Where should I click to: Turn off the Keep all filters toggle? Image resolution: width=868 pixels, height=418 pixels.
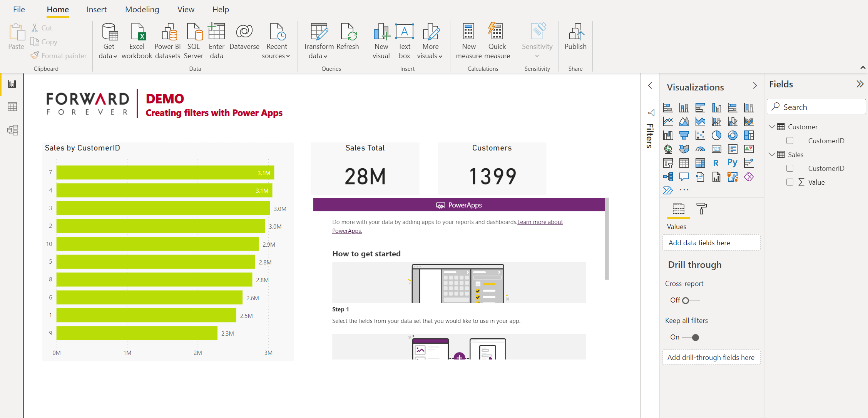coord(691,338)
